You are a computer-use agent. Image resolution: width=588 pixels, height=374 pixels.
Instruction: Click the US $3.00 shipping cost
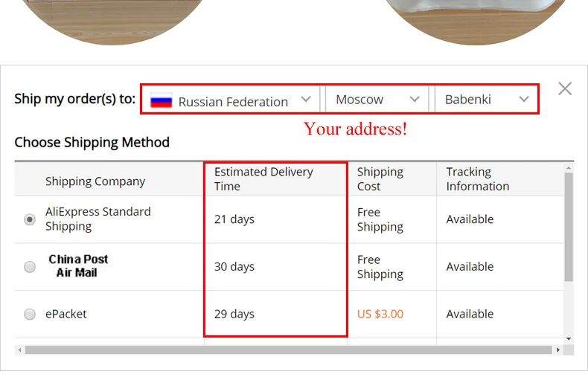[380, 314]
